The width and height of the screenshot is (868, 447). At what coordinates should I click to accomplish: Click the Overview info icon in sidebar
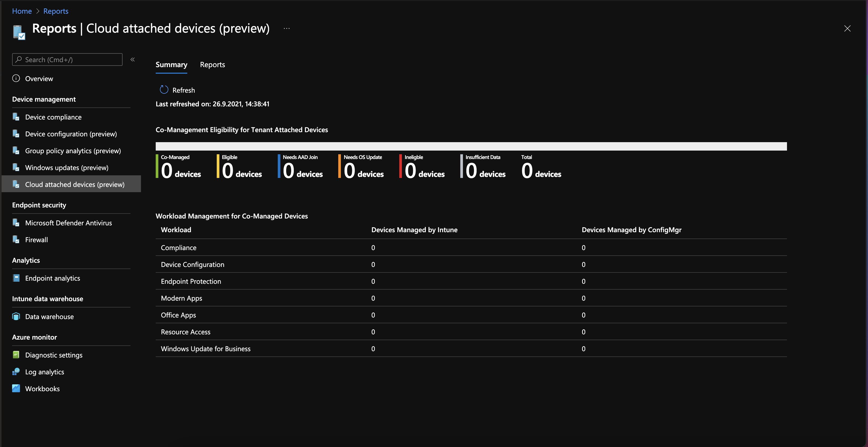coord(16,78)
